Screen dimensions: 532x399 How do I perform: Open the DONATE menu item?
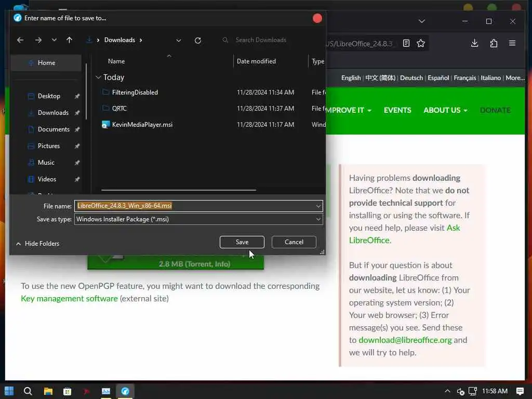[x=495, y=110]
